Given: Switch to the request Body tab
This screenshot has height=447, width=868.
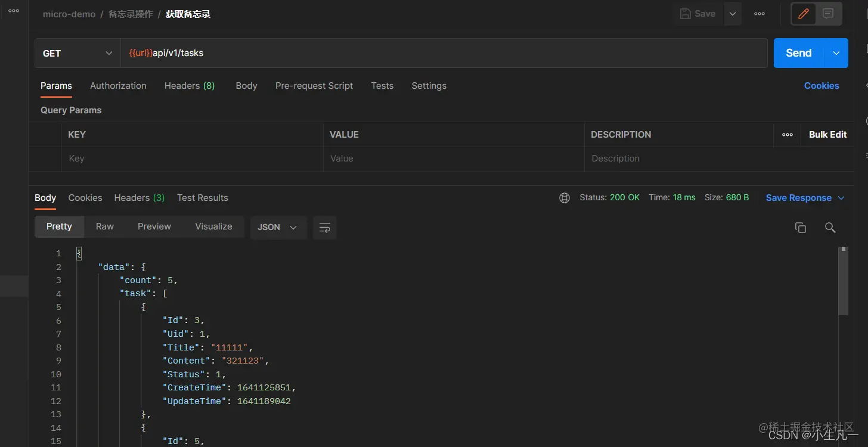Looking at the screenshot, I should click(246, 86).
